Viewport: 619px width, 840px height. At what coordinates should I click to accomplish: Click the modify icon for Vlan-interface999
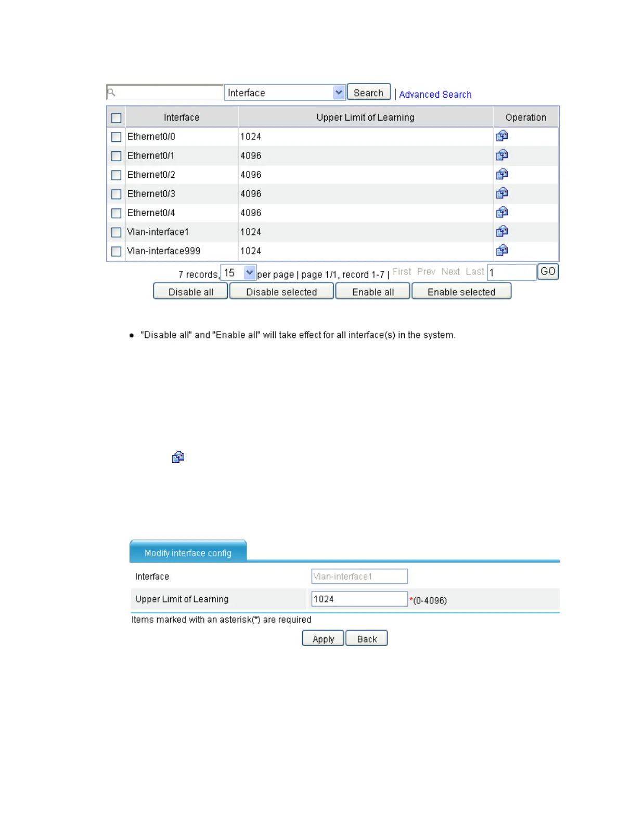502,251
